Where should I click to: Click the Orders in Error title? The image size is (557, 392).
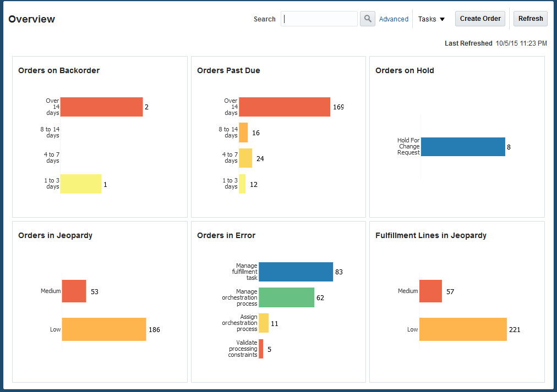(226, 235)
